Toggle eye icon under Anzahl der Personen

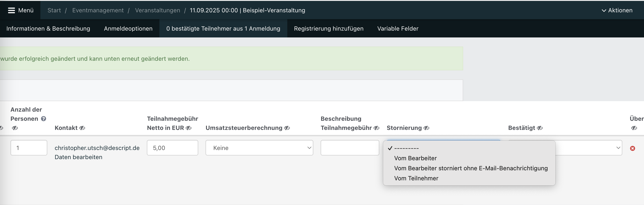[x=15, y=128]
